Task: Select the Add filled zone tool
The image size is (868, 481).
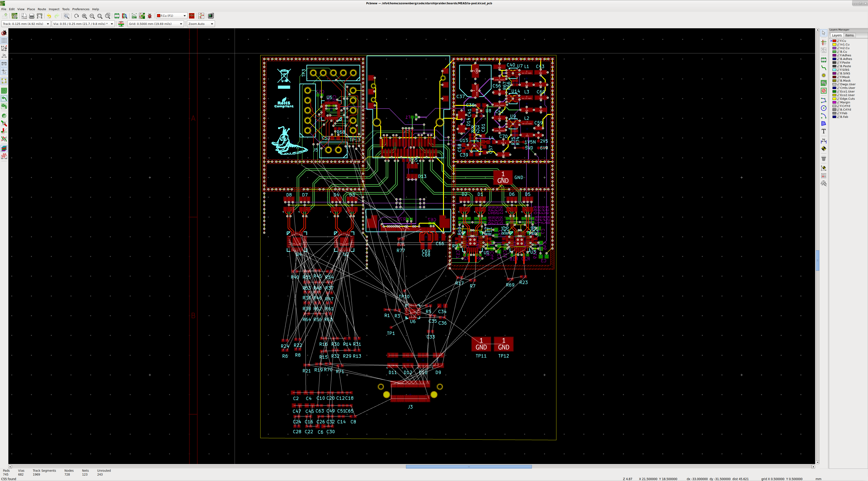Action: [x=823, y=83]
